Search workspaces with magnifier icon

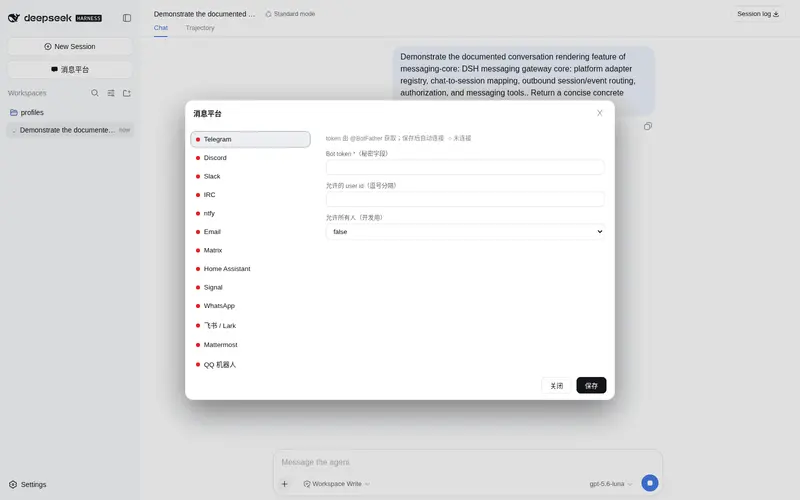pyautogui.click(x=95, y=93)
